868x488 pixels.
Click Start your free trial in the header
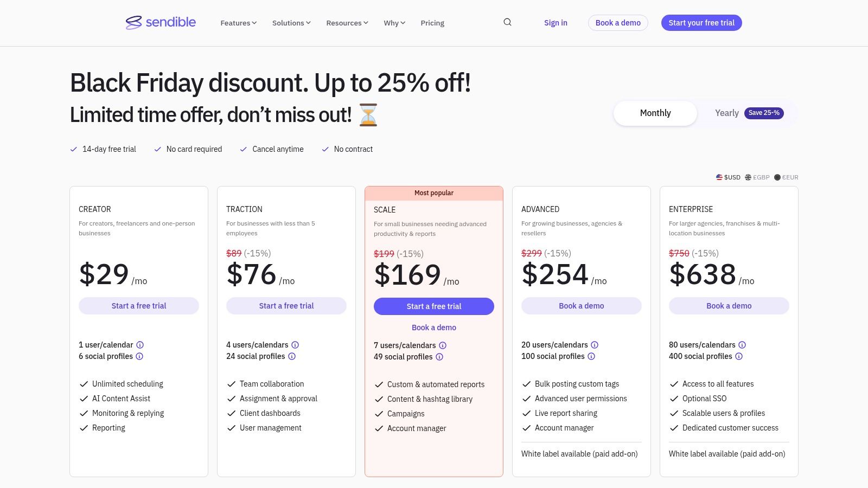701,23
